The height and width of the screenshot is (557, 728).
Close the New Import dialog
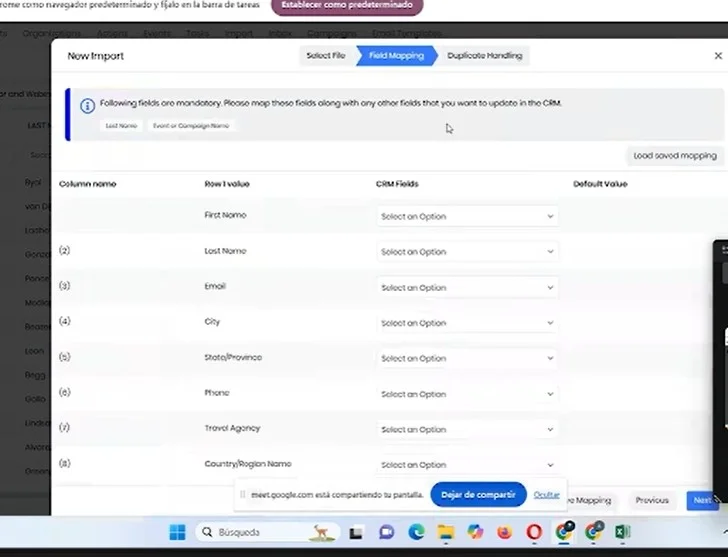pyautogui.click(x=718, y=56)
